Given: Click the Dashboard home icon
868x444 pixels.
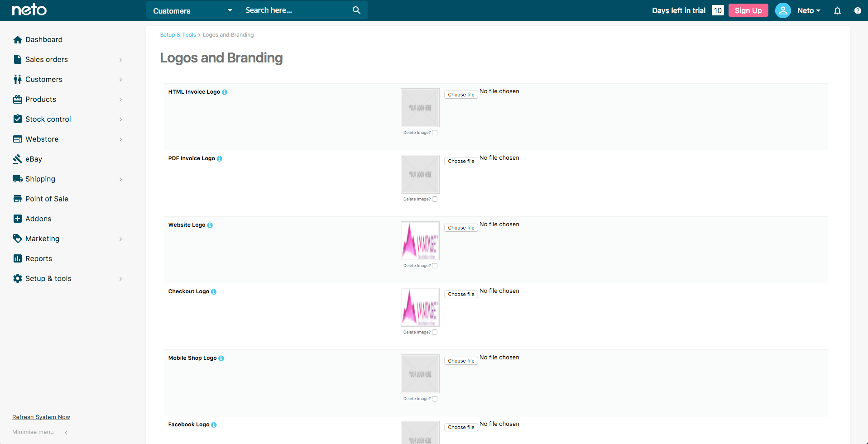Looking at the screenshot, I should tap(18, 40).
